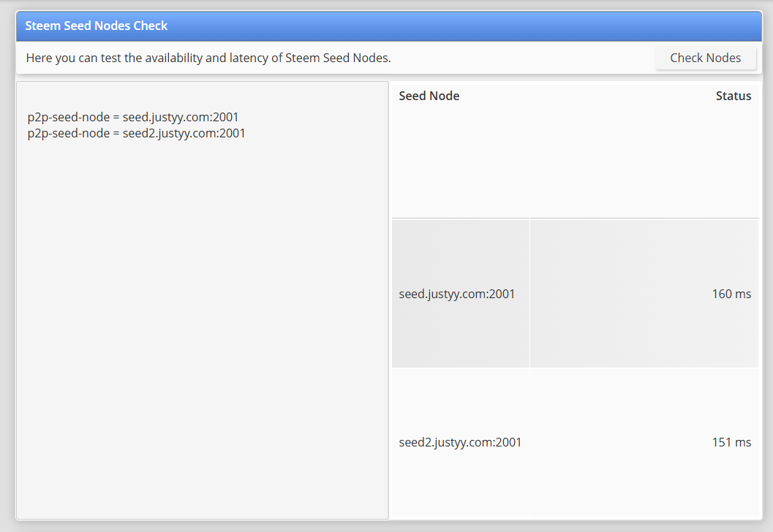Click the Check Nodes button

coord(705,58)
